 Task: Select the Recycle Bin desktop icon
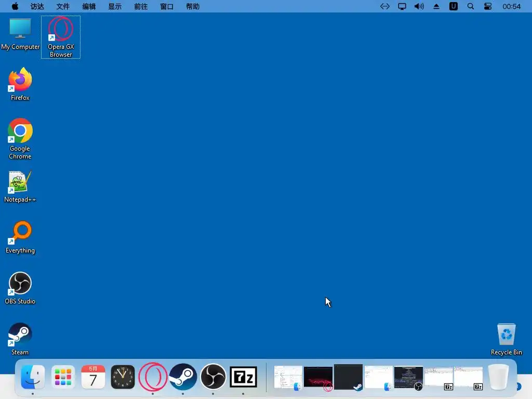click(x=506, y=339)
